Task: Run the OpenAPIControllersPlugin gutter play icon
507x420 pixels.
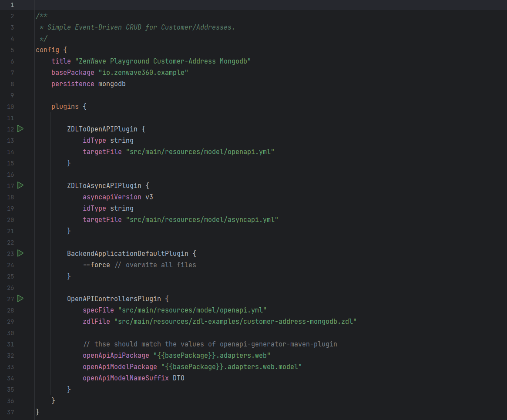Action: coord(20,299)
